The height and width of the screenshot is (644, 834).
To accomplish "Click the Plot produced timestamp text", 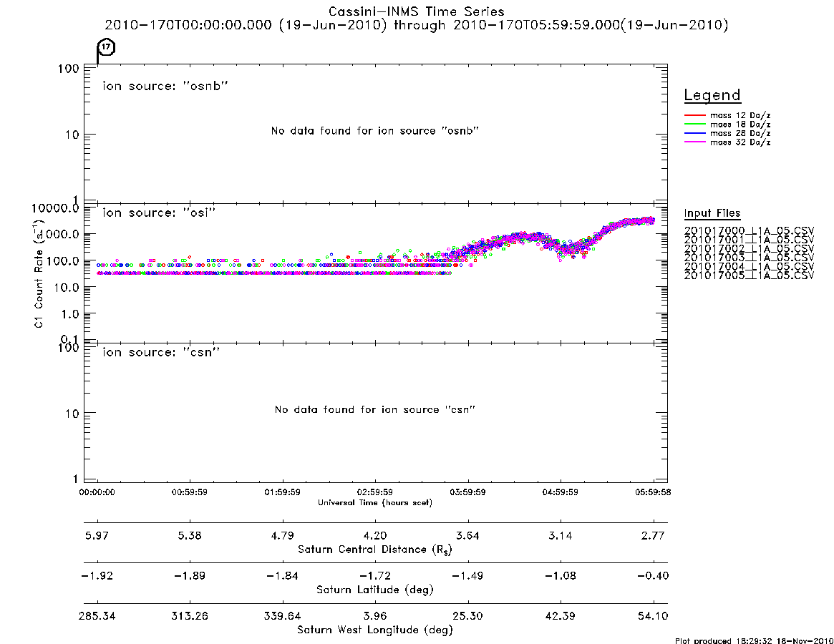I will click(x=753, y=641).
